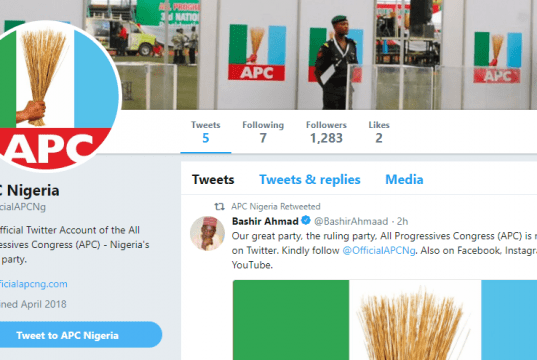Click the retweet icon above the tweet

click(x=219, y=207)
